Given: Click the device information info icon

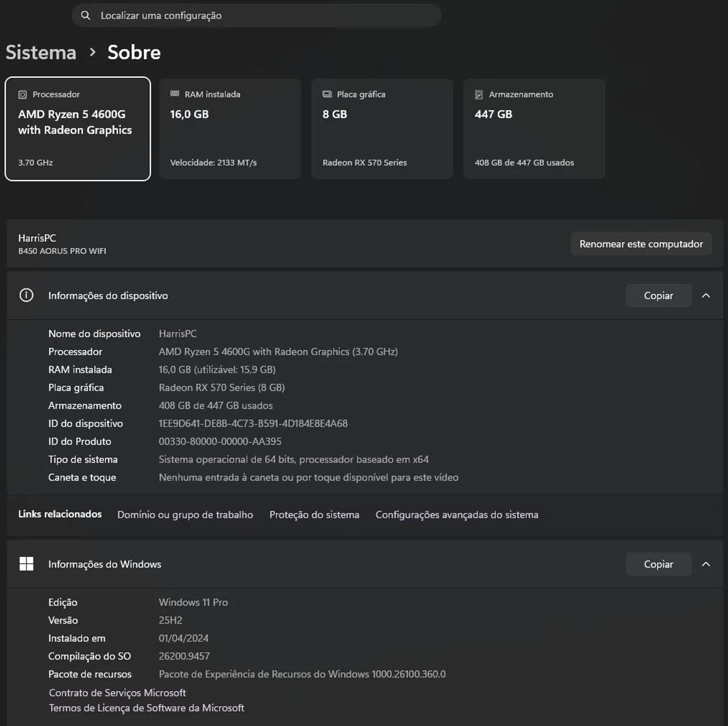Looking at the screenshot, I should pos(26,295).
